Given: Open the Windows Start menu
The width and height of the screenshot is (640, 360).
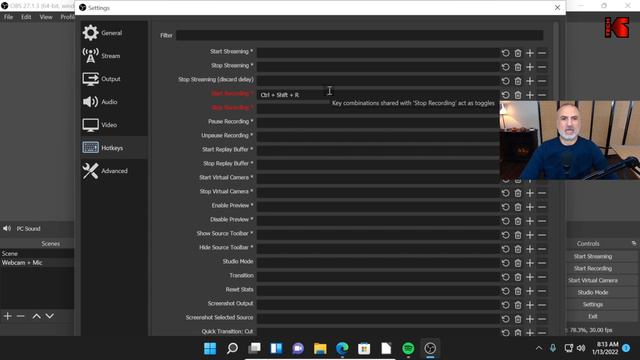Looking at the screenshot, I should (210, 349).
